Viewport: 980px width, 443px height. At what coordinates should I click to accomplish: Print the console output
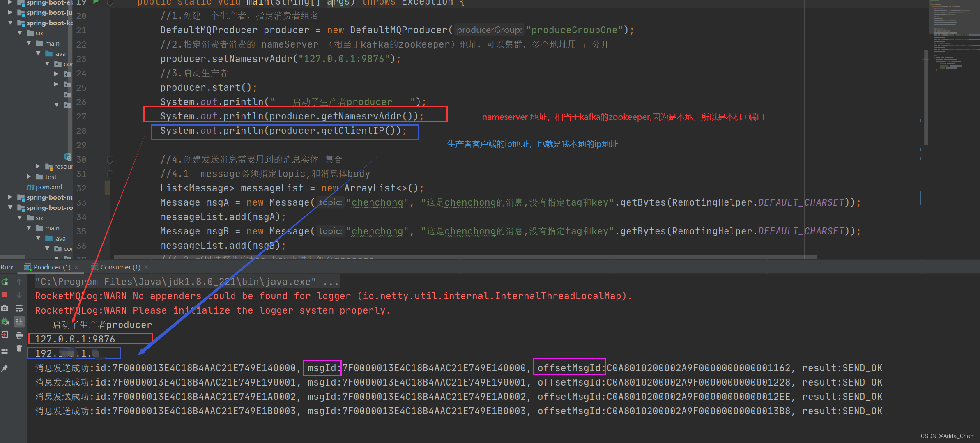pyautogui.click(x=19, y=335)
